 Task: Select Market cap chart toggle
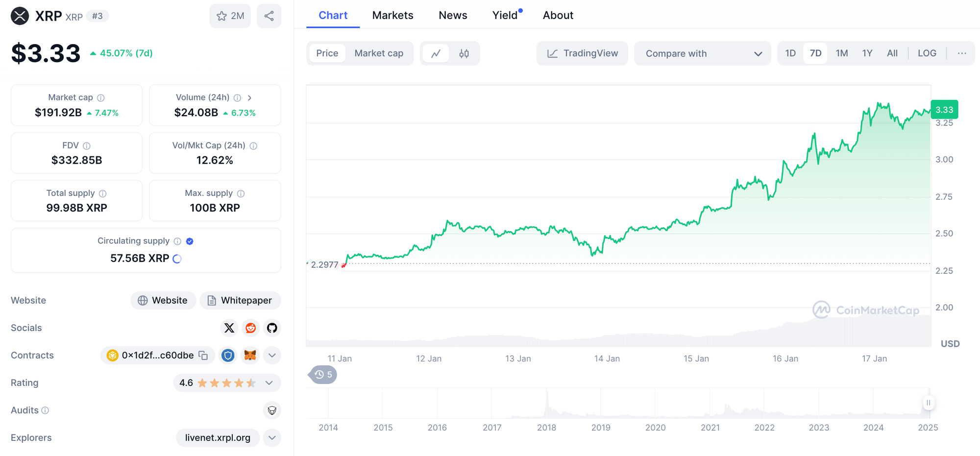click(x=379, y=53)
